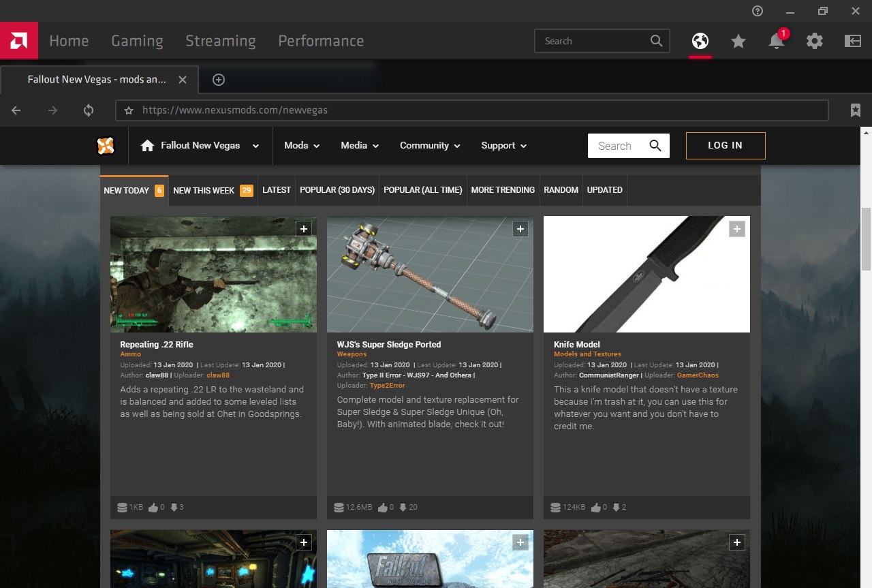The width and height of the screenshot is (872, 588).
Task: Click the bookmark icon right of address bar
Action: click(856, 110)
